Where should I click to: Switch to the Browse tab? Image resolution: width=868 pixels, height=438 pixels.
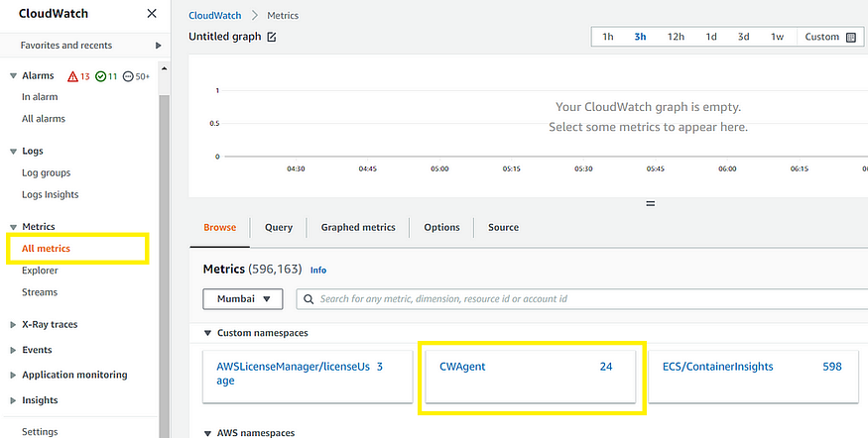[x=220, y=227]
